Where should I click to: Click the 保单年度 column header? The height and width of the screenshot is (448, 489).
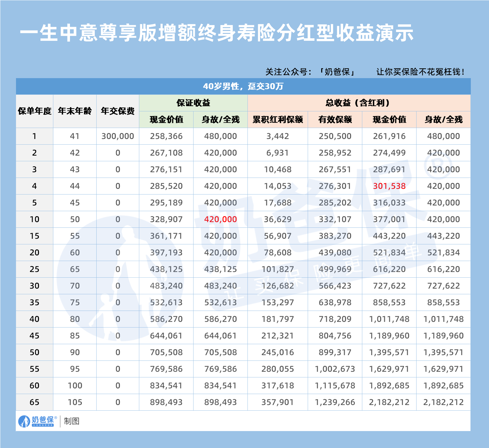coord(35,111)
